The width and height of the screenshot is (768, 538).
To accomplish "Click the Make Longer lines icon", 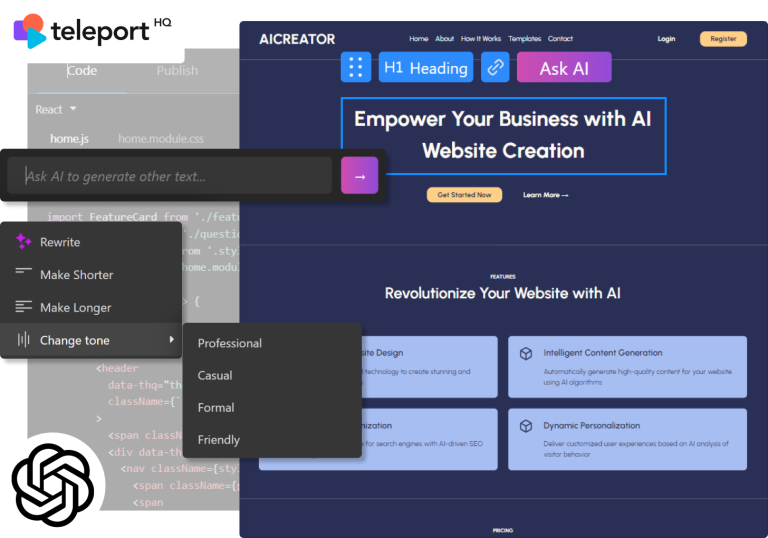I will pos(24,307).
